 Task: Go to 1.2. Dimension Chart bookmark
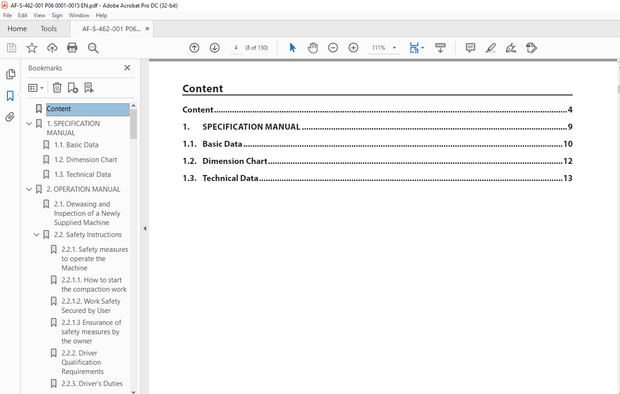[85, 159]
